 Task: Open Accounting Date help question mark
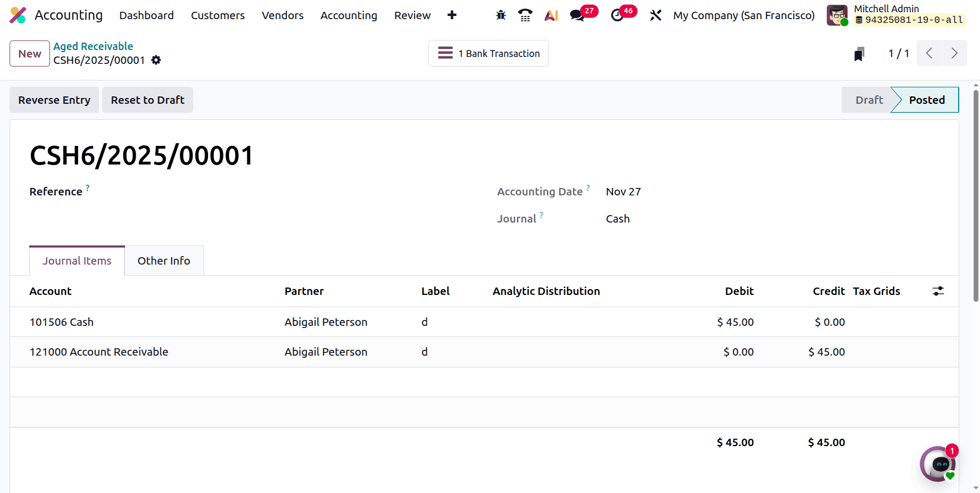coord(588,188)
